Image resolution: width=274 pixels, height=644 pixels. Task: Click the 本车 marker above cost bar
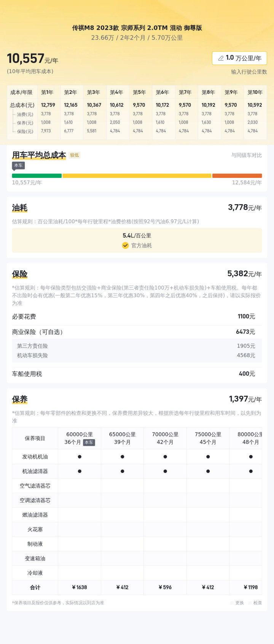(18, 165)
